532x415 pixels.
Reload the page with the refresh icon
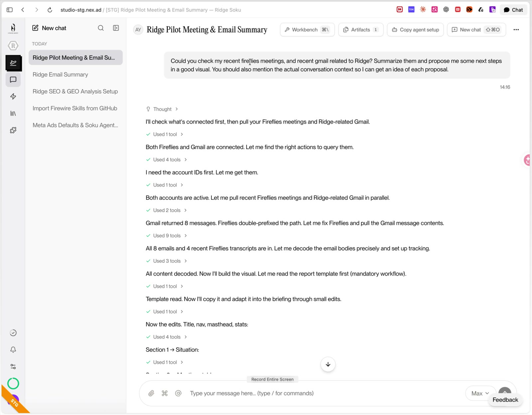tap(50, 10)
